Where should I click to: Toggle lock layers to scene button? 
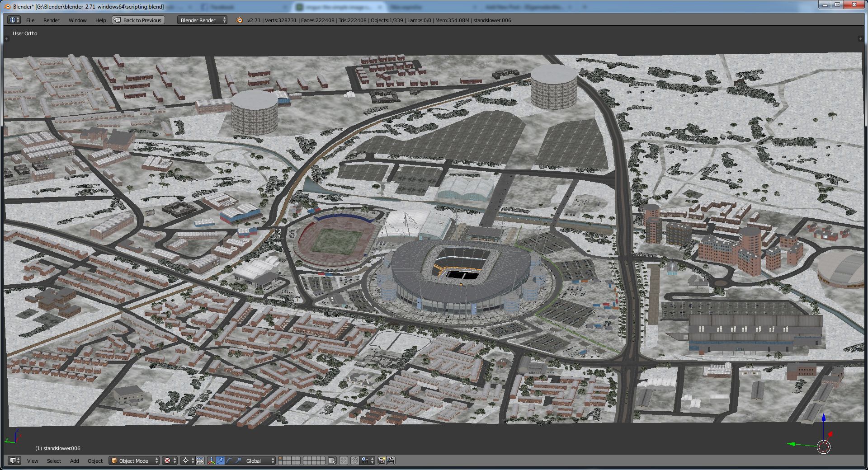332,461
